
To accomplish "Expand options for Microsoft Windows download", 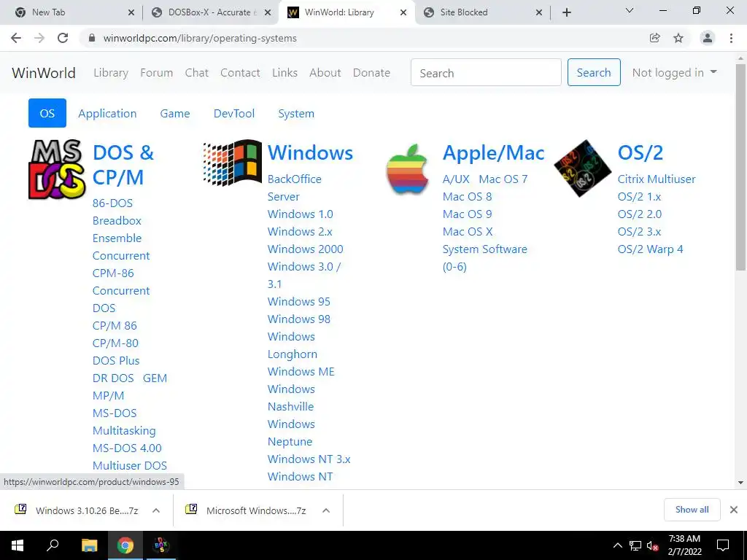I will point(326,510).
